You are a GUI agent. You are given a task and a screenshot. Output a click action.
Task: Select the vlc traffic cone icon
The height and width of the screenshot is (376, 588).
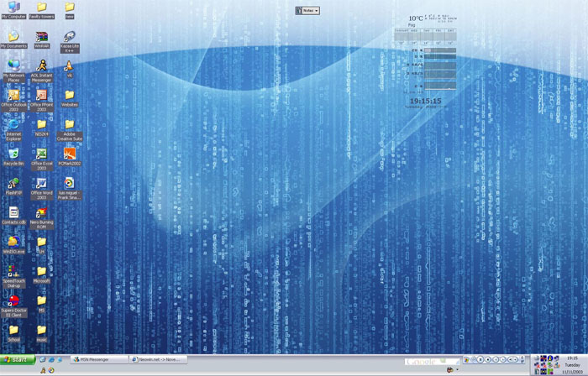click(x=70, y=69)
